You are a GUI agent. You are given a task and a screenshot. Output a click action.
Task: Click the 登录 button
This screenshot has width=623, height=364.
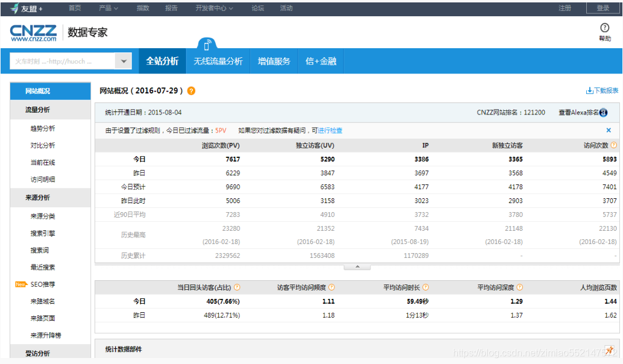[x=603, y=8]
